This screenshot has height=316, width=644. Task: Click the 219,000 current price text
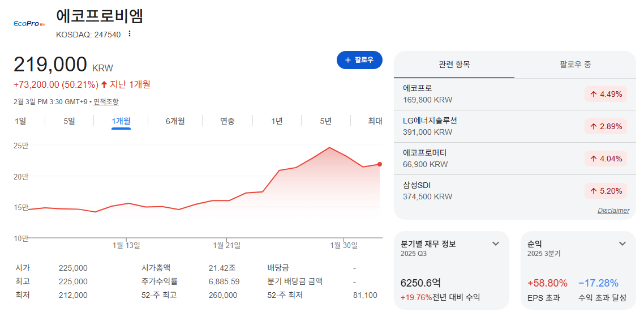coord(50,65)
